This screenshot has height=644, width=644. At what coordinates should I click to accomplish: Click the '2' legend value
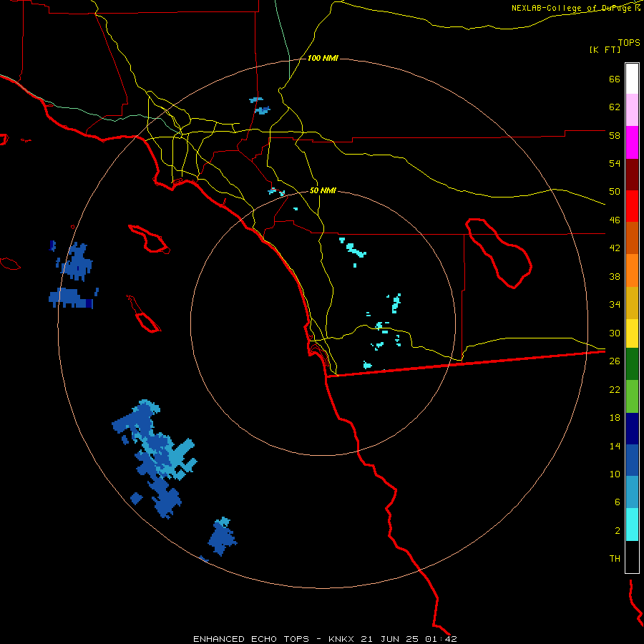(x=617, y=531)
